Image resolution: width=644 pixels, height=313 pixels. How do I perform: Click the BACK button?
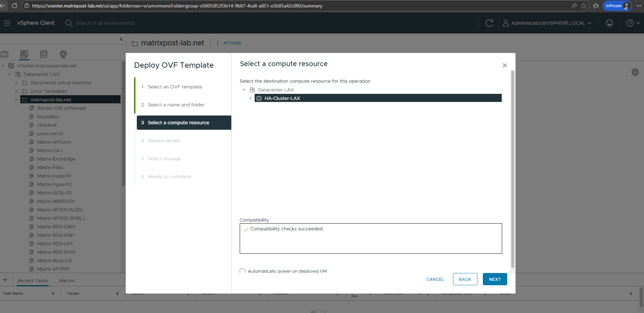[465, 279]
